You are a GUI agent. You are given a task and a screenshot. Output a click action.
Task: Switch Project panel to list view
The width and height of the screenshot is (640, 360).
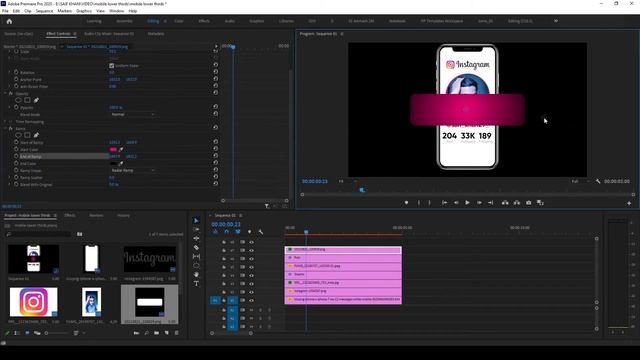click(x=17, y=333)
